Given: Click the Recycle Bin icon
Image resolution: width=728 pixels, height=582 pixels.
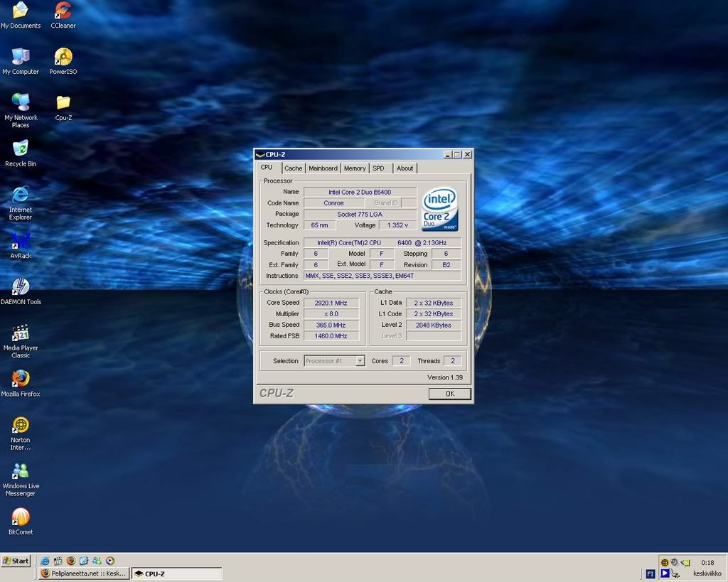Looking at the screenshot, I should (x=21, y=149).
